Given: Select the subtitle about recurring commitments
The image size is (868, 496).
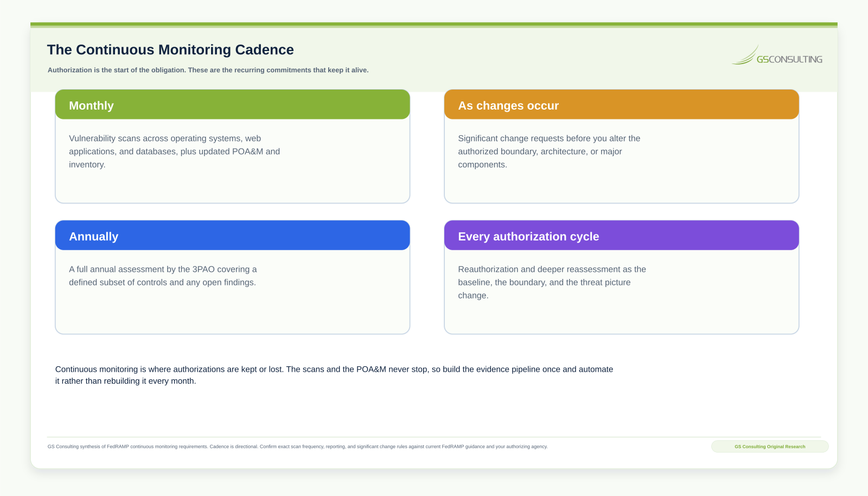Looking at the screenshot, I should point(208,70).
